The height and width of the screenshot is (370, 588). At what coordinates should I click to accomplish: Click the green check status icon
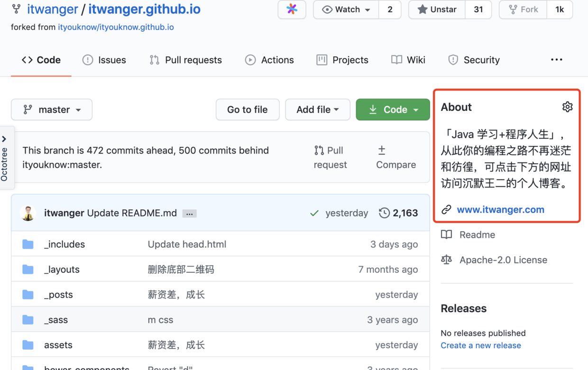pos(314,213)
